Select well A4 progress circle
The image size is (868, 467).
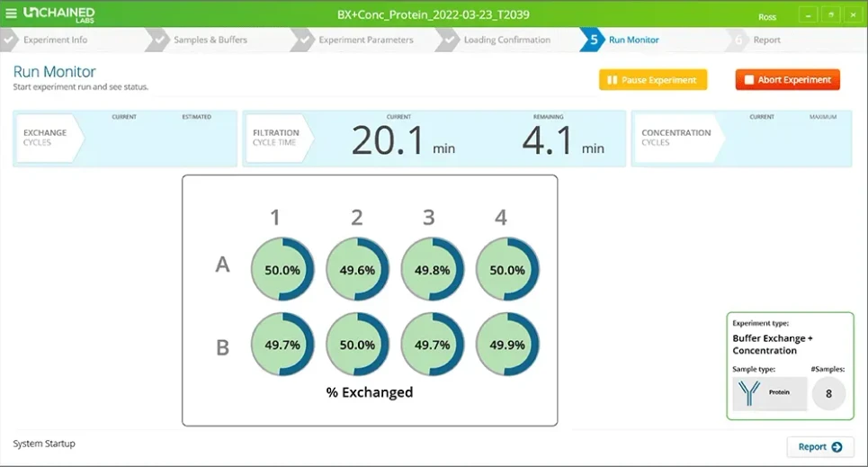[507, 269]
